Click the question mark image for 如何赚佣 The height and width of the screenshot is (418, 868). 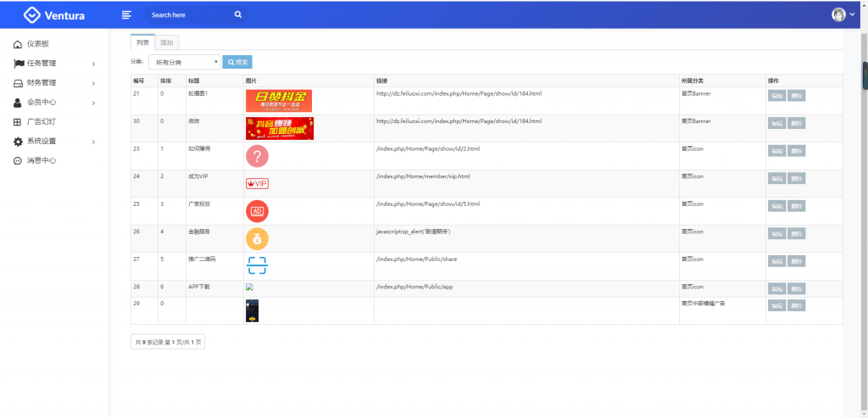[x=257, y=156]
